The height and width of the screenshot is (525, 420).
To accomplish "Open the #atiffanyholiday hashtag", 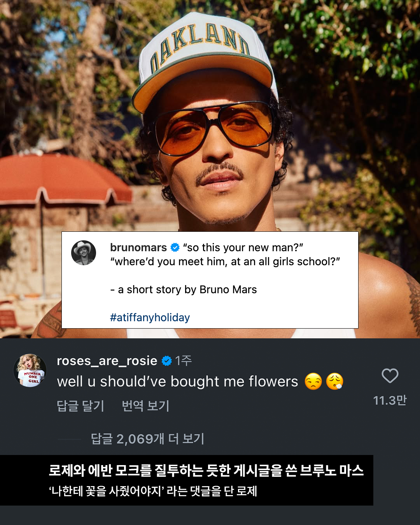I will click(x=150, y=317).
